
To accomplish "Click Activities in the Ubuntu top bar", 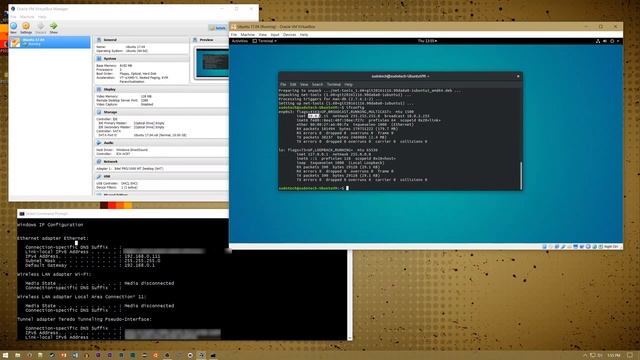I will click(240, 41).
